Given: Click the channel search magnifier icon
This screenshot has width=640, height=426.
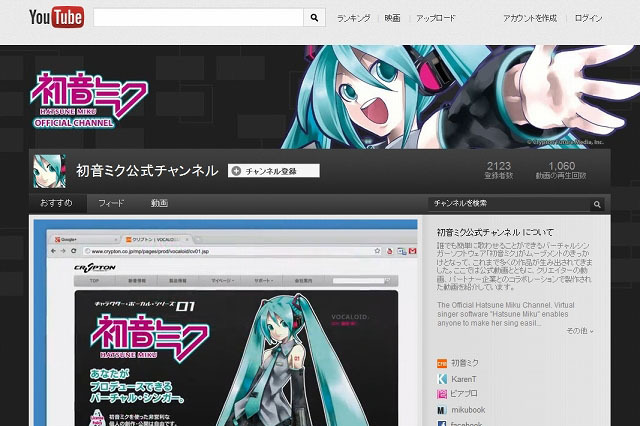Looking at the screenshot, I should coord(599,203).
